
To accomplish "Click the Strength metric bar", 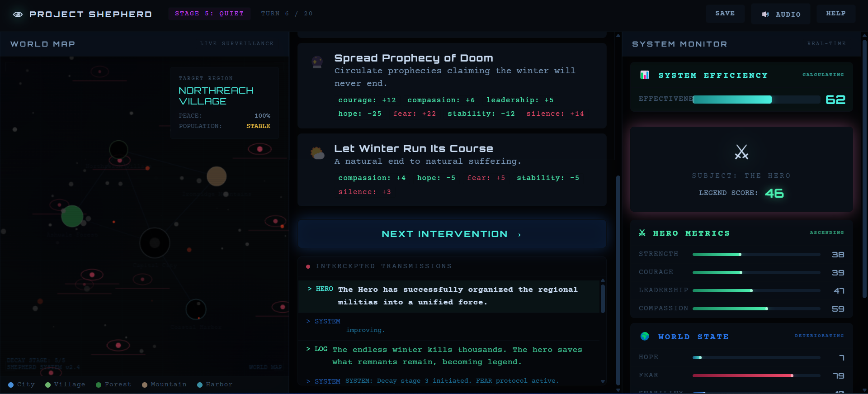I will 756,255.
